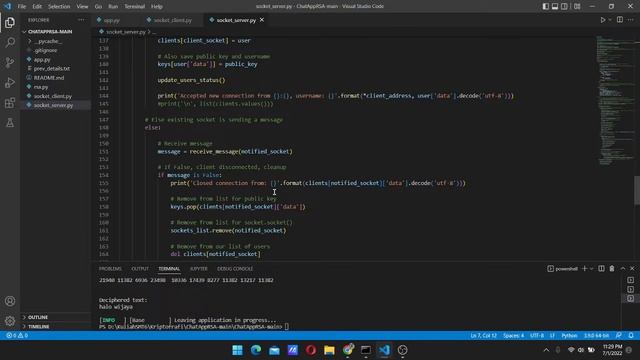This screenshot has height=360, width=640.
Task: Click errors and warnings status indicator
Action: tap(17, 336)
